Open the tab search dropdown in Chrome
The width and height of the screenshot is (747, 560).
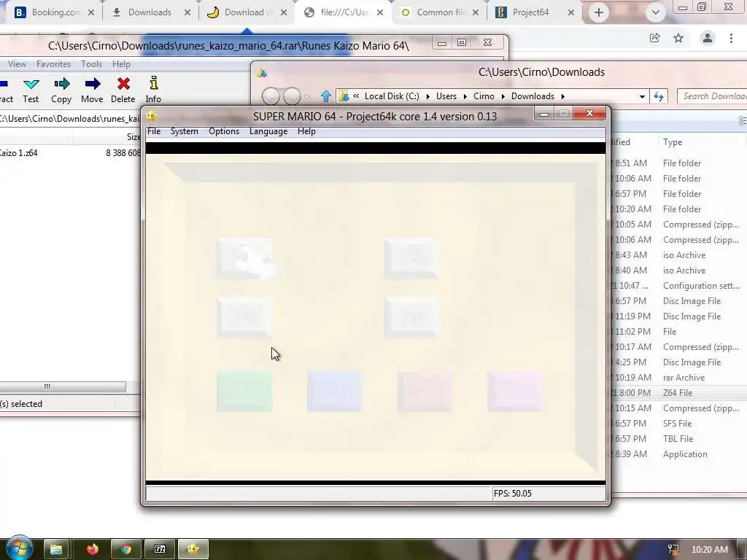pyautogui.click(x=656, y=13)
